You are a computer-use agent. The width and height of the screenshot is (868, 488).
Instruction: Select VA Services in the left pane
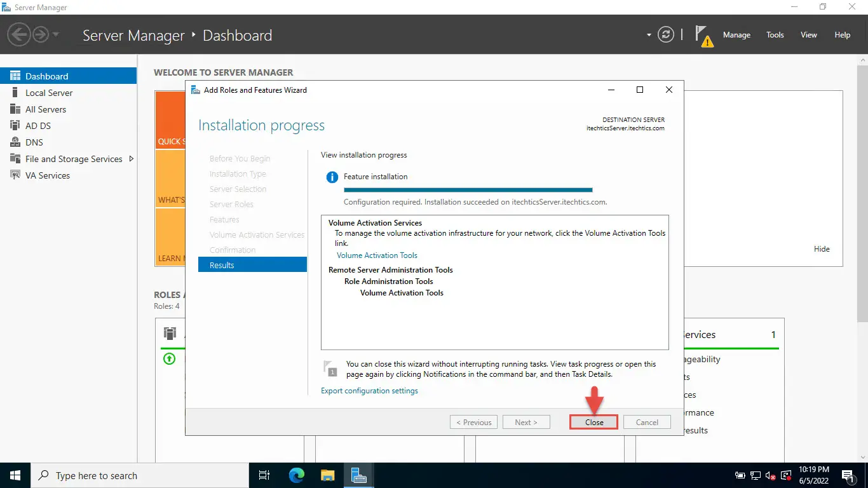tap(69, 175)
